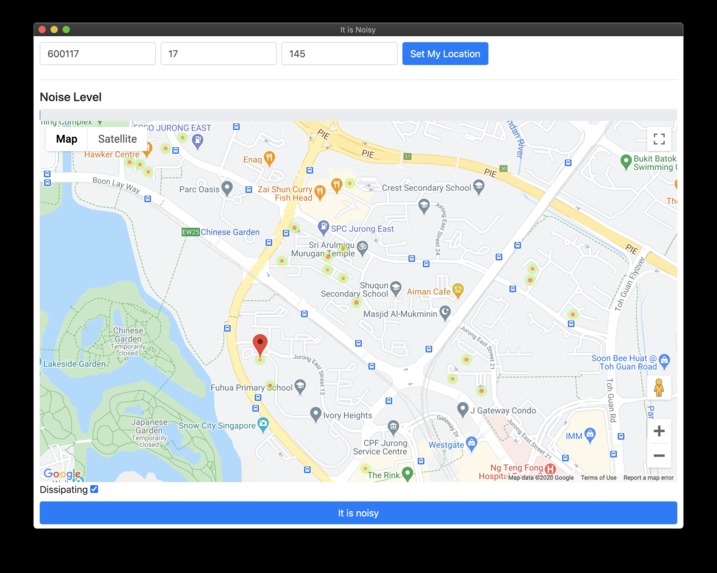The image size is (717, 573).
Task: Focus the input field containing 17
Action: (x=219, y=54)
